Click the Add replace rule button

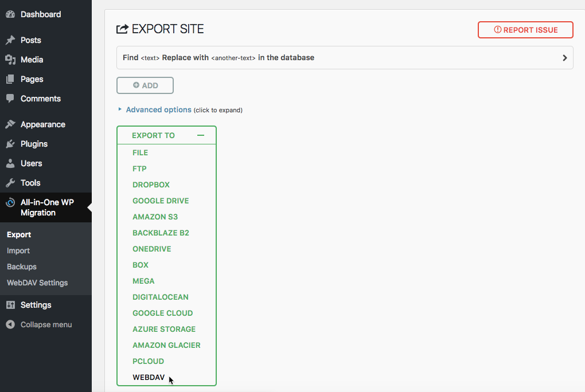[145, 85]
